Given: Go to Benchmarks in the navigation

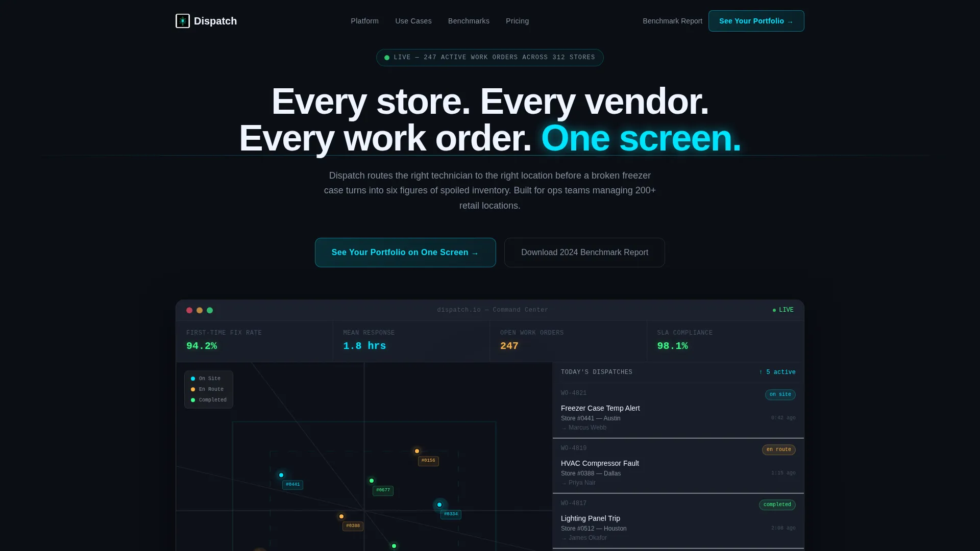Looking at the screenshot, I should click(x=469, y=21).
